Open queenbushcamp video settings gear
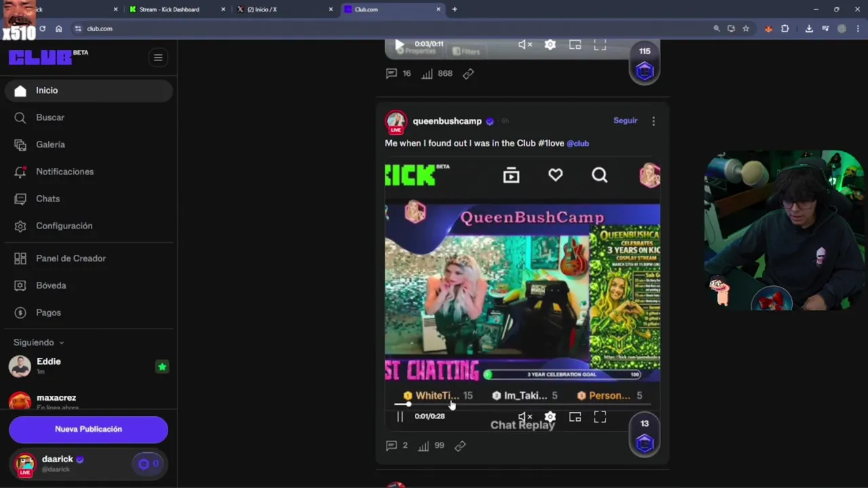The image size is (868, 488). [x=550, y=417]
